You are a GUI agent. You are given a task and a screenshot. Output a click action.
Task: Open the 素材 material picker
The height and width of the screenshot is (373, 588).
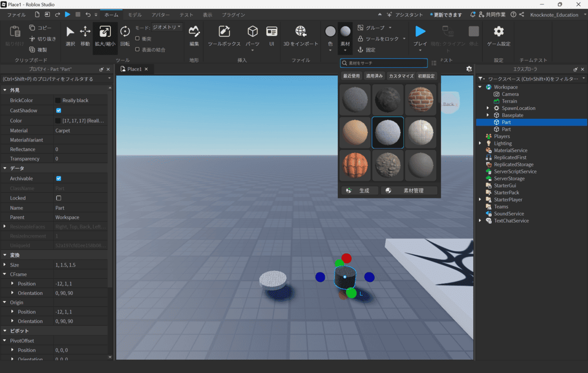[345, 38]
